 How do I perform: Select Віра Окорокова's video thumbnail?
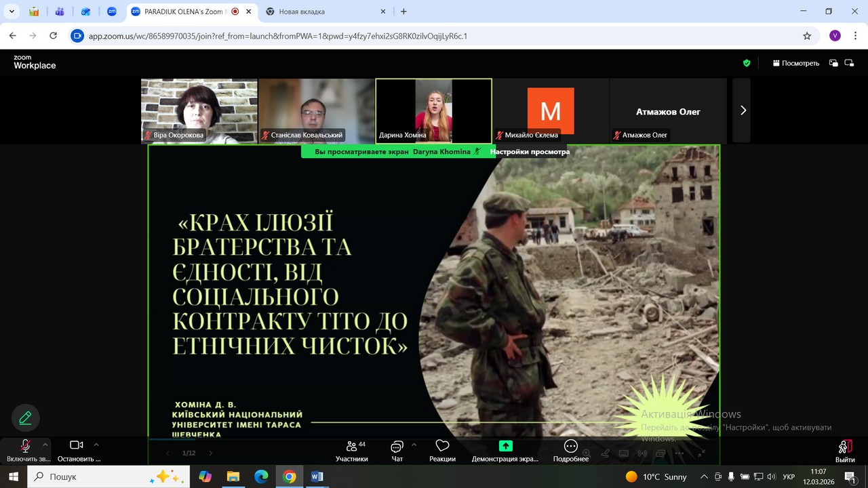(199, 110)
